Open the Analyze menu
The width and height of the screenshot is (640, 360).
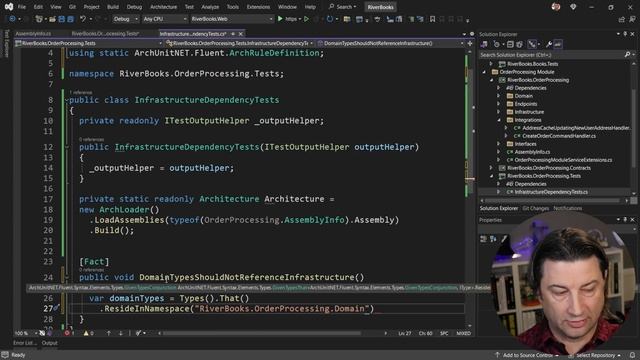click(x=210, y=7)
